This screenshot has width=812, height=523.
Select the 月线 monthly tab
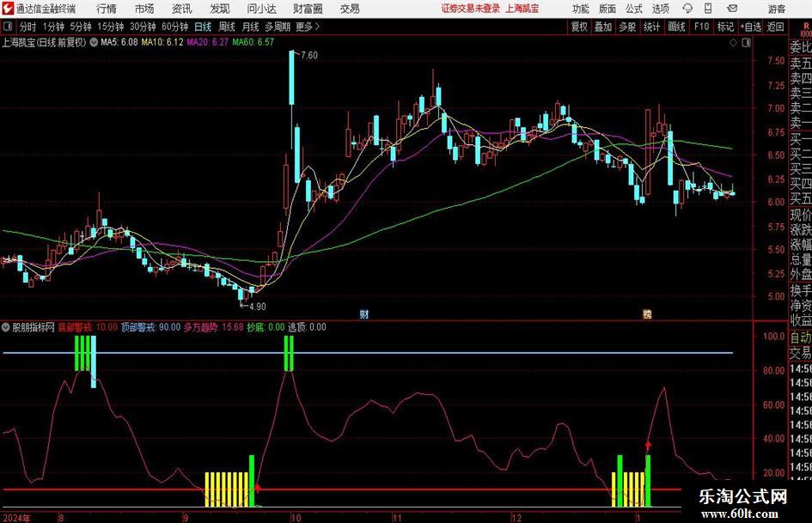[x=250, y=27]
